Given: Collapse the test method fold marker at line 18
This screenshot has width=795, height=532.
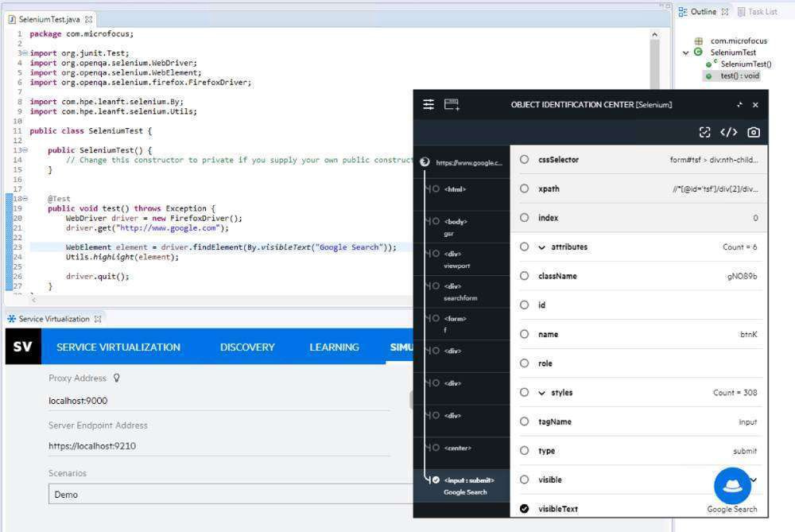Looking at the screenshot, I should 25,199.
